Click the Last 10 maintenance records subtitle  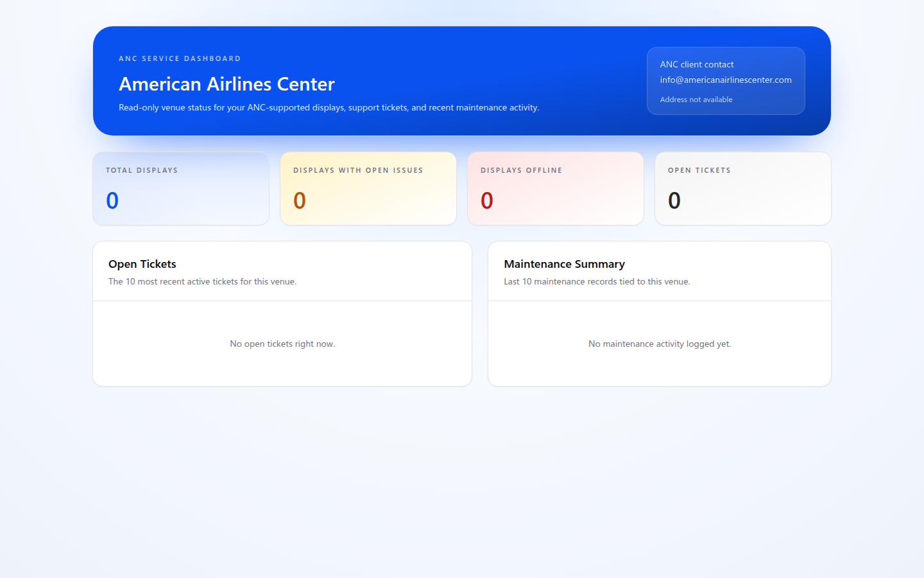click(597, 281)
